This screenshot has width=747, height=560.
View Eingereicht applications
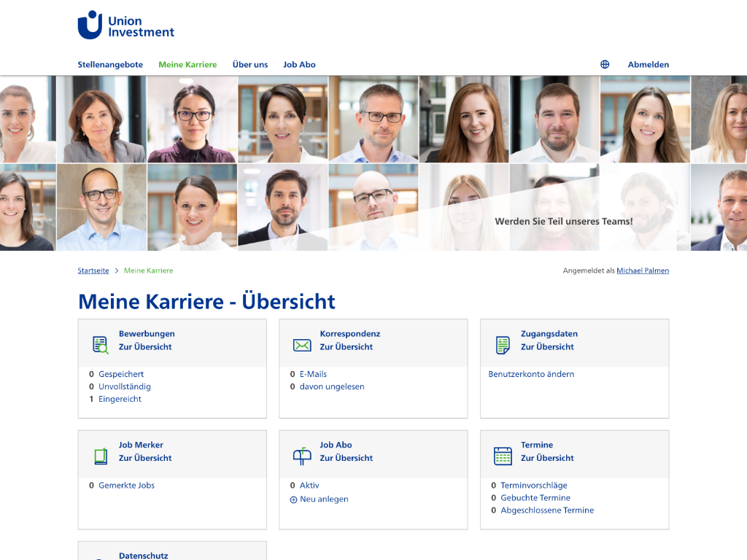click(x=120, y=399)
